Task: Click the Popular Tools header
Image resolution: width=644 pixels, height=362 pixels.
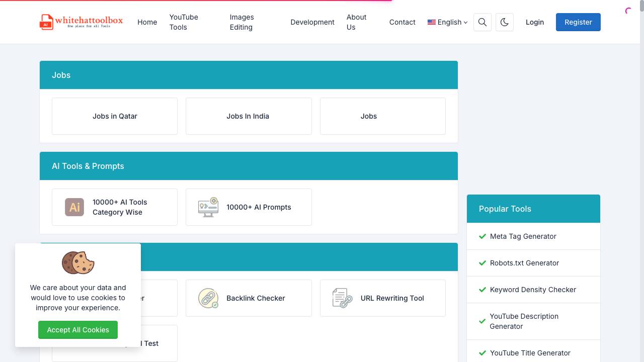Action: [x=533, y=209]
